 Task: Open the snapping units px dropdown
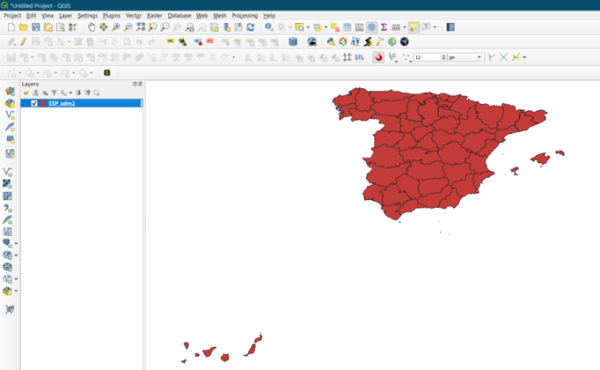point(466,57)
